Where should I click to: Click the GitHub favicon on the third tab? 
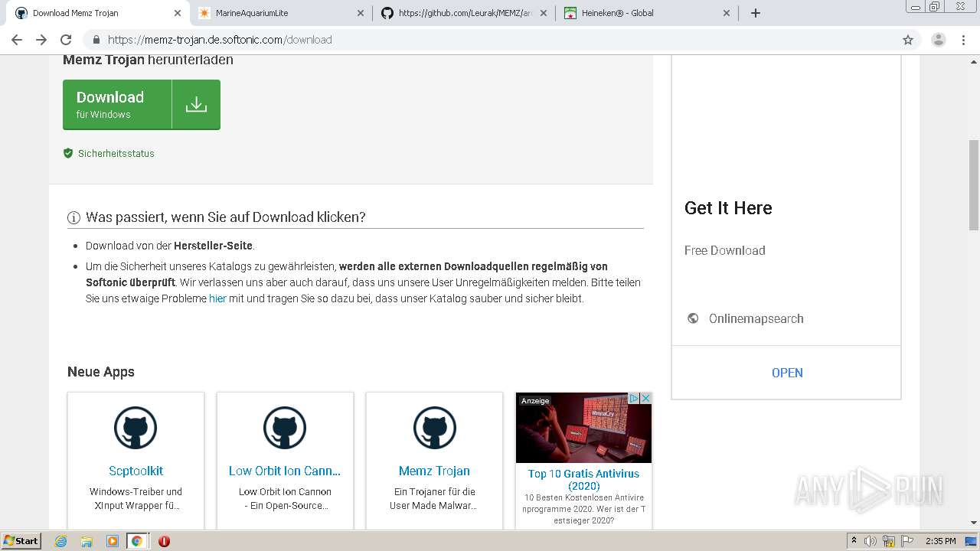pyautogui.click(x=387, y=13)
